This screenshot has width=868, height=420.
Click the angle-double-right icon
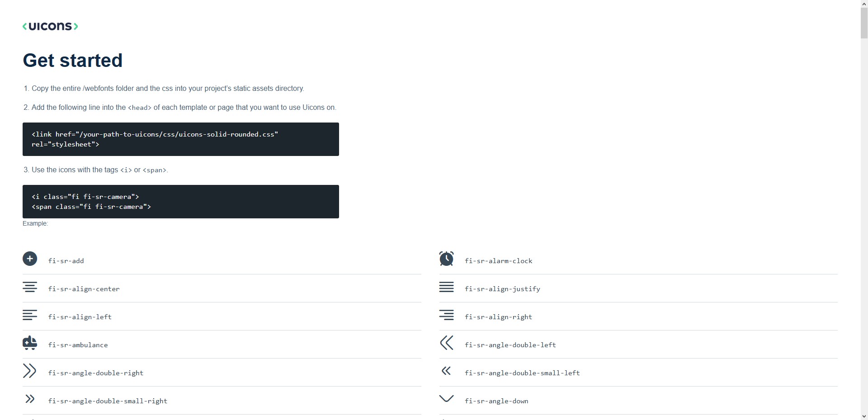click(x=30, y=371)
